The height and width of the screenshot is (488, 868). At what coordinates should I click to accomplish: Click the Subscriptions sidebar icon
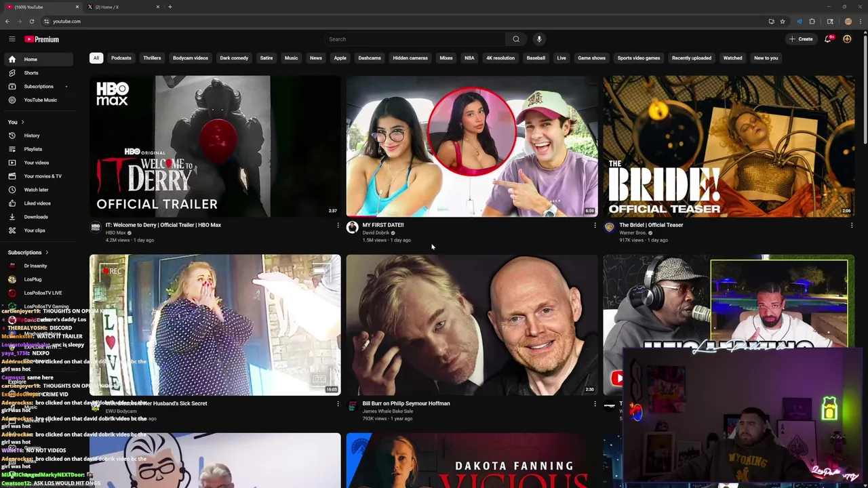coord(12,86)
